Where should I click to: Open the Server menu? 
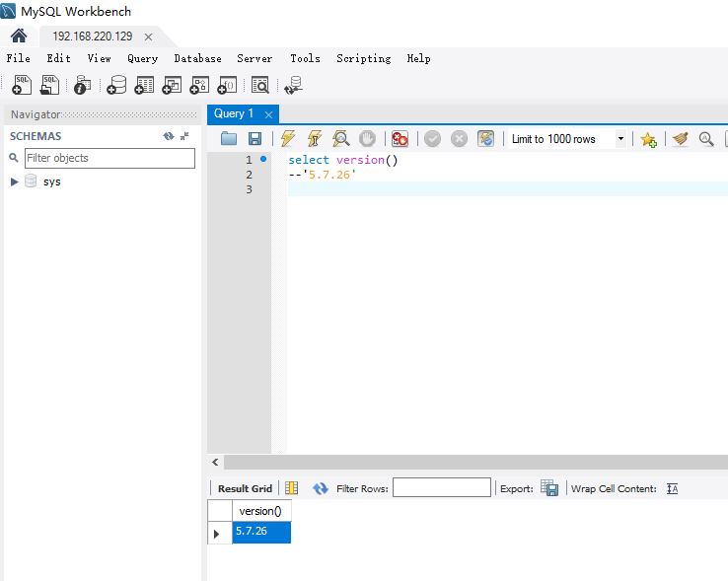click(255, 58)
